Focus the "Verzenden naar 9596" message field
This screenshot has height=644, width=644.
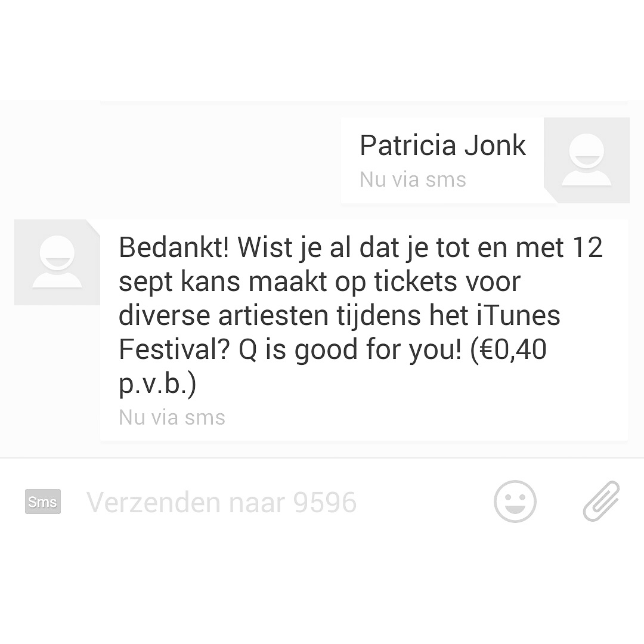pyautogui.click(x=221, y=502)
